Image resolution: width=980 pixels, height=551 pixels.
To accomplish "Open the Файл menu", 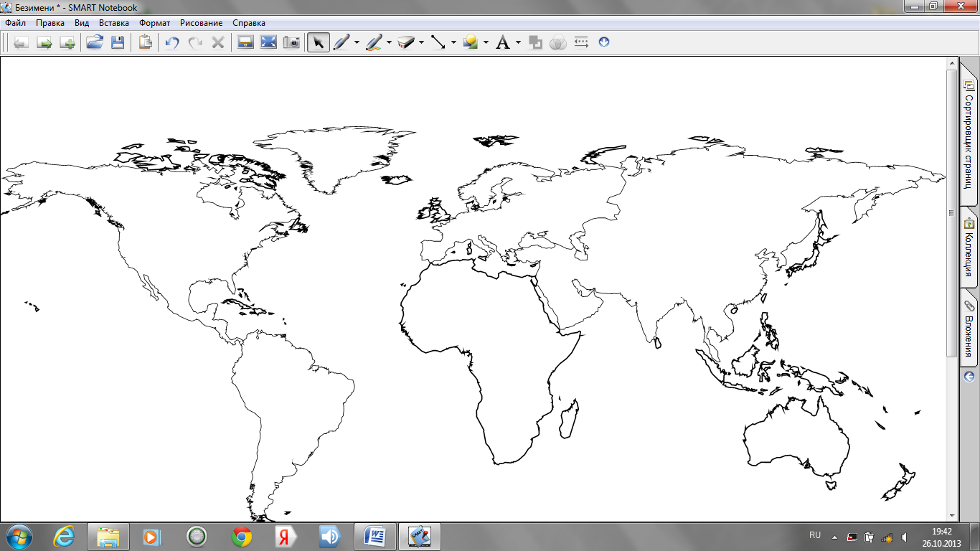I will [15, 23].
